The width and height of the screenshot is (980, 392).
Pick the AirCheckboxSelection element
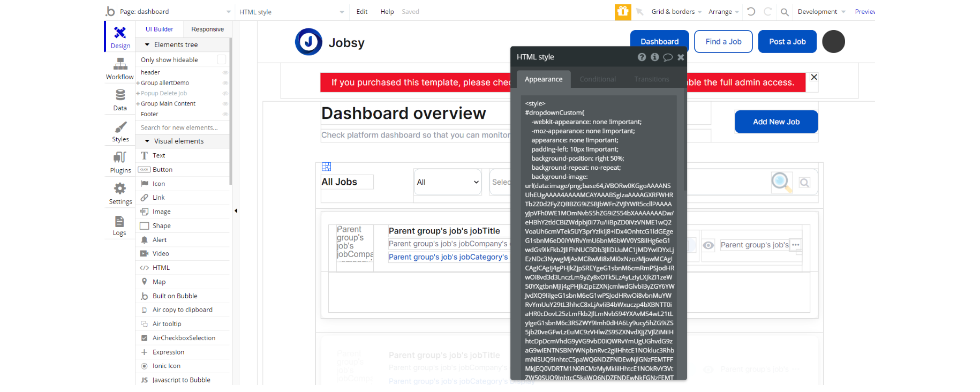(x=183, y=338)
